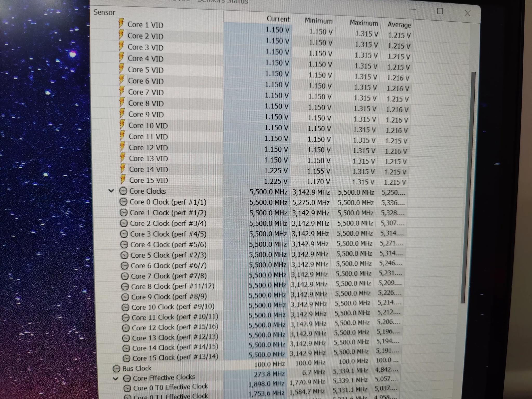This screenshot has width=532, height=399.
Task: Click Core 1 VID maximum value 1.315 V
Action: (367, 34)
